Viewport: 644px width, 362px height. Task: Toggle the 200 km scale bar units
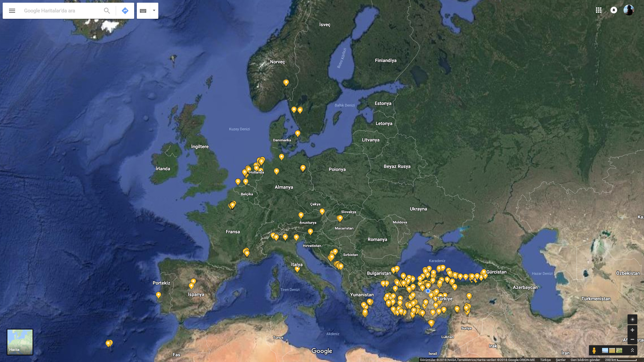[x=621, y=360]
